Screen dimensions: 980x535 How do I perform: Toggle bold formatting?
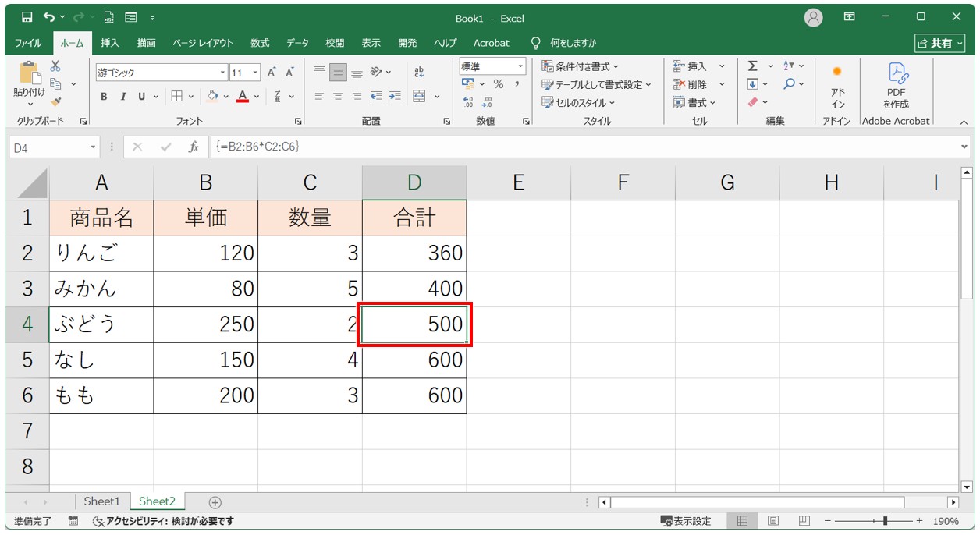pyautogui.click(x=104, y=97)
